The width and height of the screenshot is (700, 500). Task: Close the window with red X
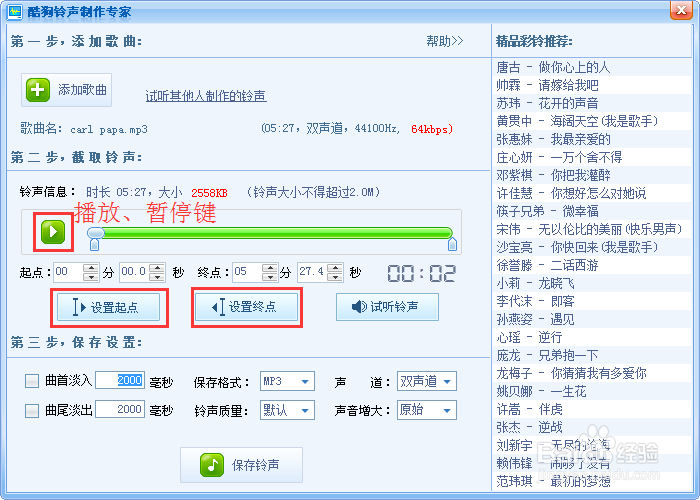click(x=681, y=11)
